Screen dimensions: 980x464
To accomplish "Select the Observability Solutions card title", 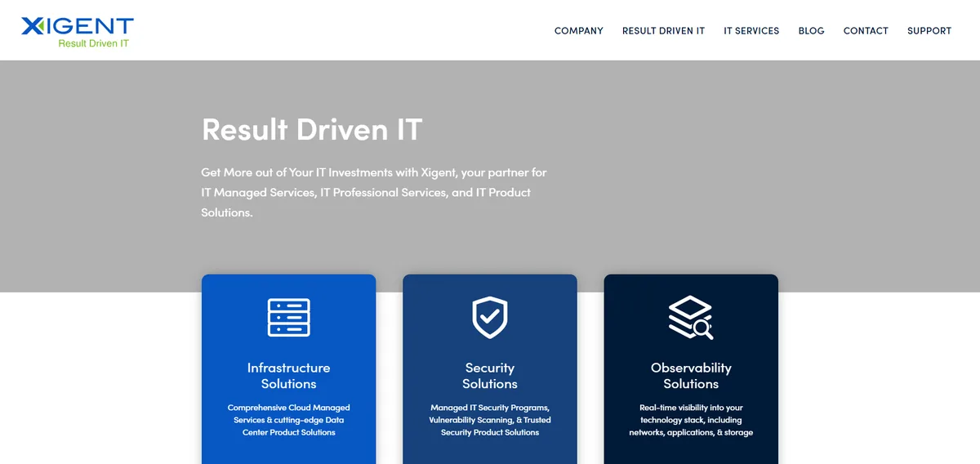I will (691, 376).
